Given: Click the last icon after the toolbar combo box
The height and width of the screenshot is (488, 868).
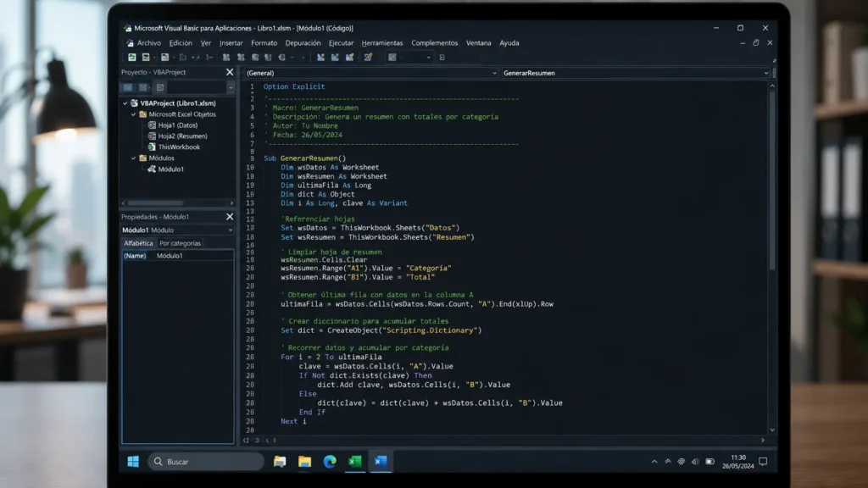Looking at the screenshot, I should pyautogui.click(x=442, y=57).
